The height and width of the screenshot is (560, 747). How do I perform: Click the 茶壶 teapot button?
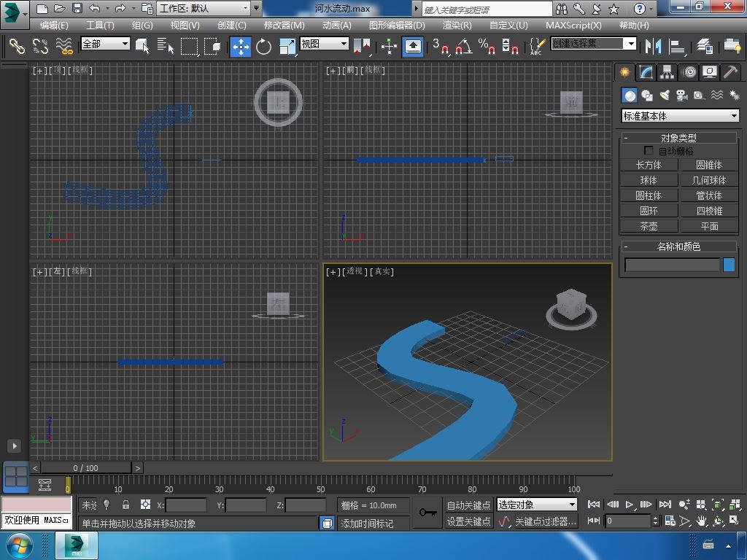tap(649, 226)
